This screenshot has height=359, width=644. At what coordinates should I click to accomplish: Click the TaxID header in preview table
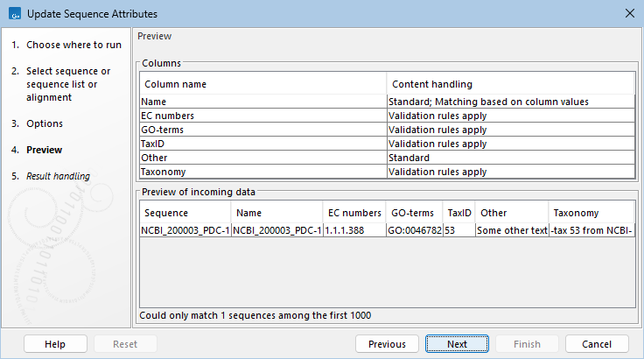coord(459,213)
